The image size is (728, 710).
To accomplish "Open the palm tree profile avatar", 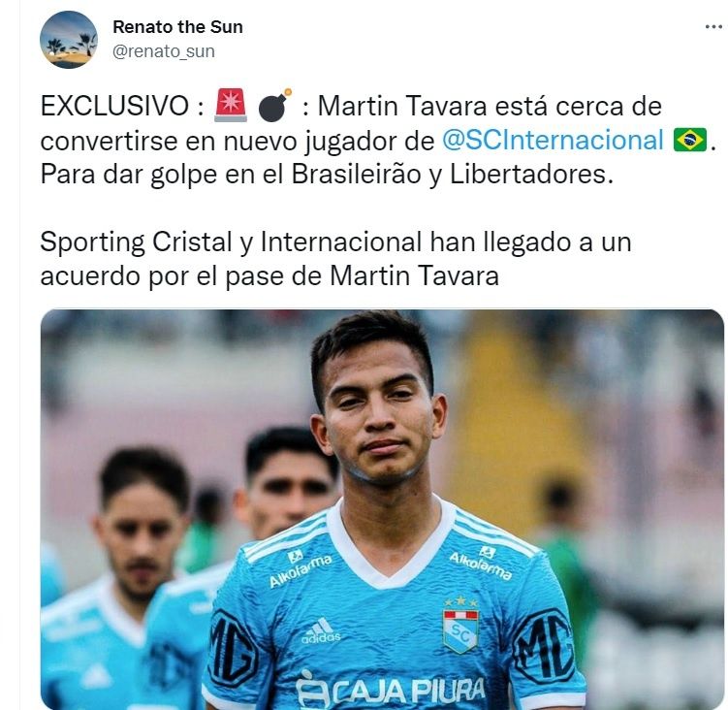I will pyautogui.click(x=69, y=40).
